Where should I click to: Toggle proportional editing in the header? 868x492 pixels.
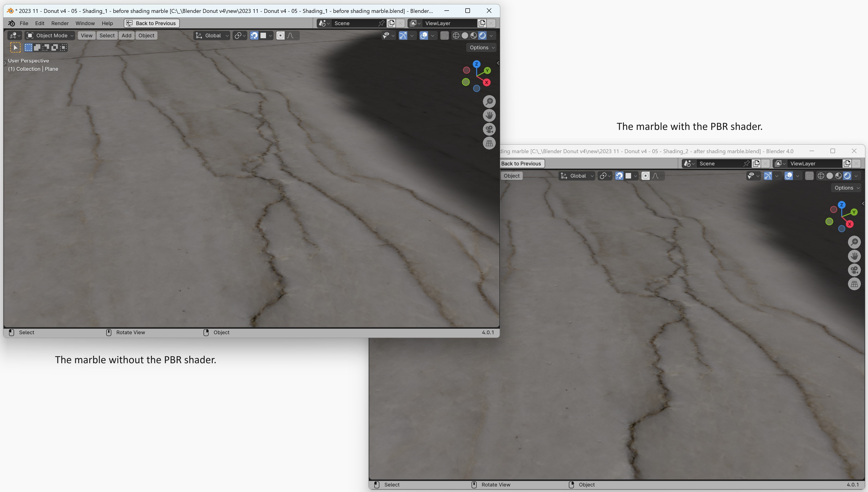click(281, 35)
